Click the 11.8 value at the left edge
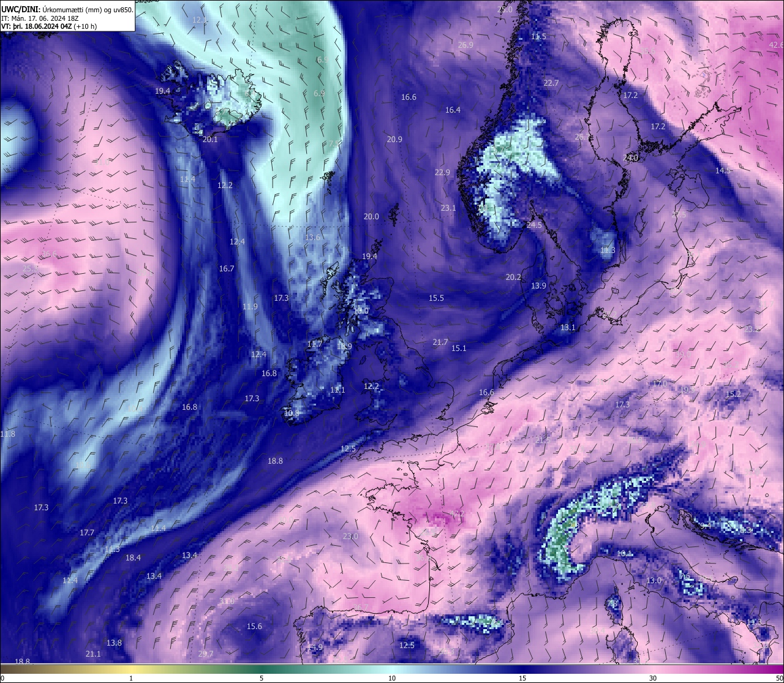 [7, 434]
